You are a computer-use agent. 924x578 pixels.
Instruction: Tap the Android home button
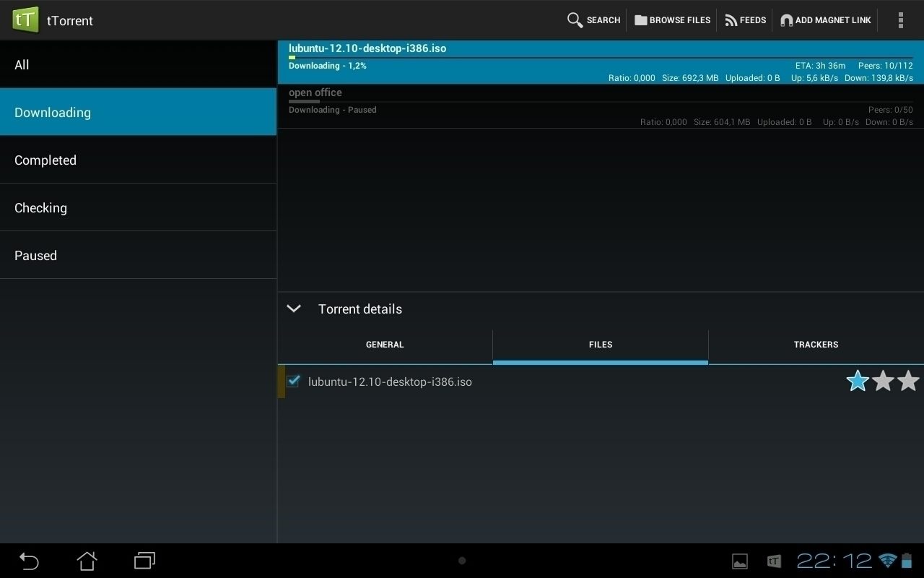coord(87,561)
